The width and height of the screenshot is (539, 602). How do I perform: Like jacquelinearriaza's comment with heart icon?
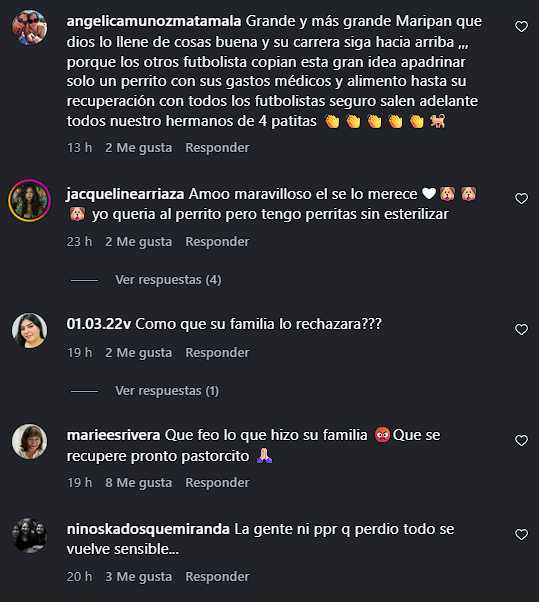[x=521, y=198]
